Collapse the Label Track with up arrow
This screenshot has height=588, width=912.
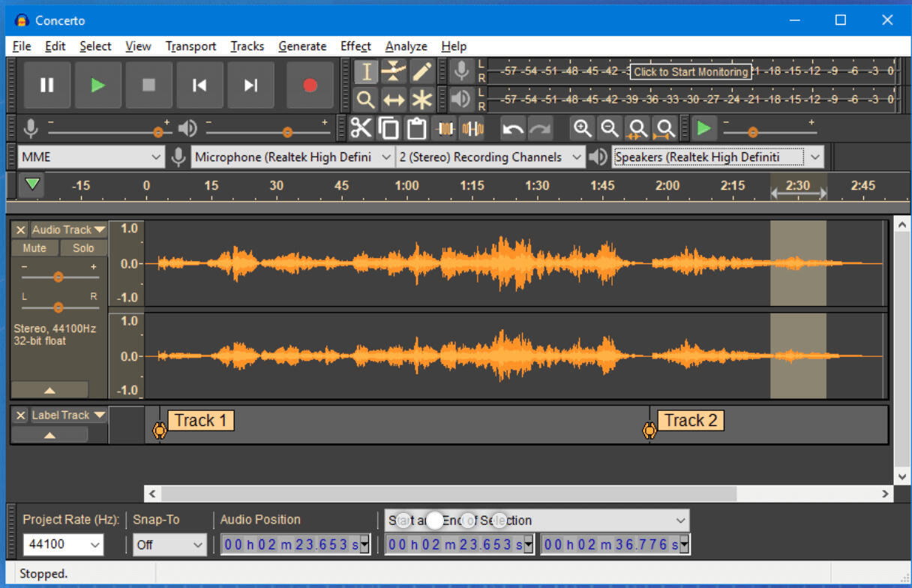pyautogui.click(x=49, y=435)
